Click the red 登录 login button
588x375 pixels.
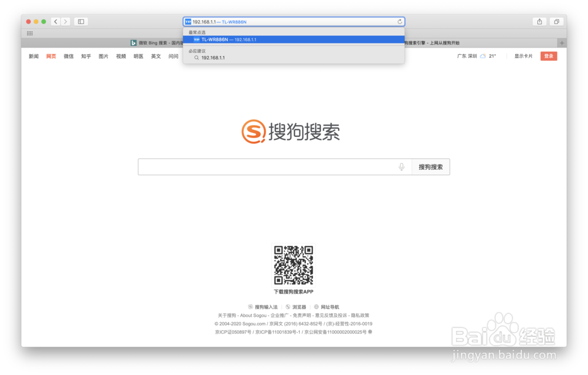pos(549,56)
